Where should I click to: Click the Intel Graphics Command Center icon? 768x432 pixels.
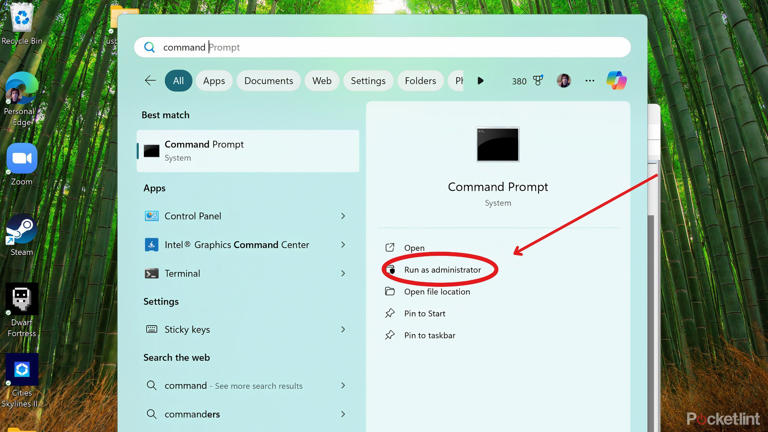tap(151, 244)
